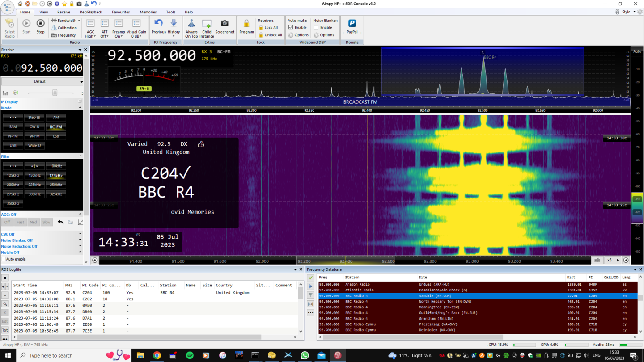The image size is (644, 362).
Task: Open the AGC High dropdown
Action: point(90,28)
